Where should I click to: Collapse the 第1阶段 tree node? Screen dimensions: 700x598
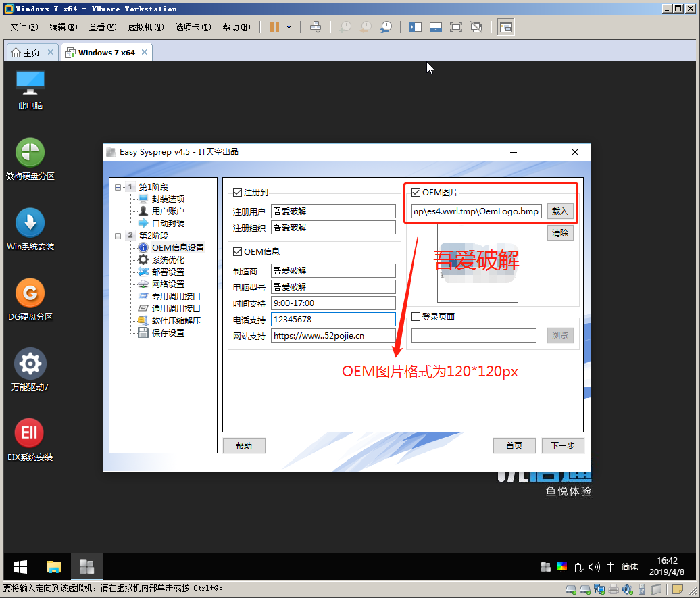[118, 187]
